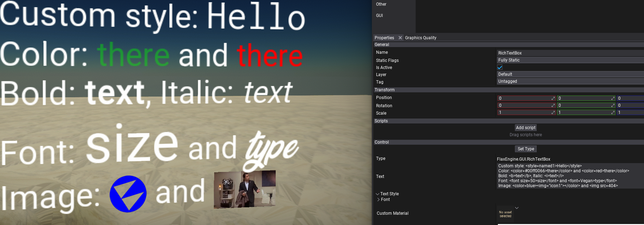Click Scale X slide-drag arrow icon
Screen dimensions: 644x225
(553, 112)
